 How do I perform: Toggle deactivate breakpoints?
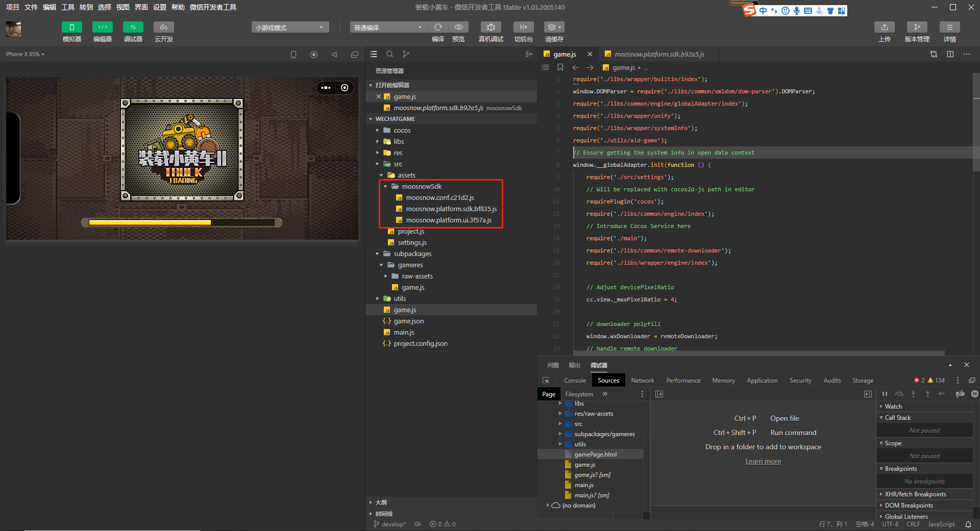click(960, 394)
